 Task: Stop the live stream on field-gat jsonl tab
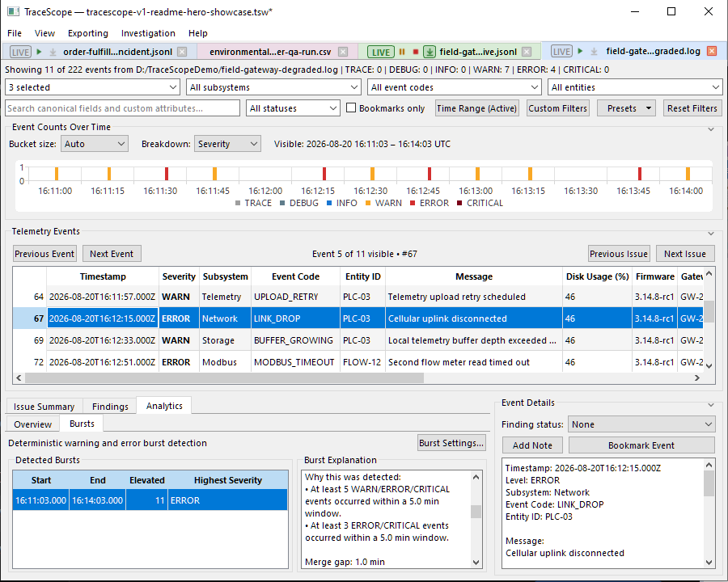coord(416,52)
